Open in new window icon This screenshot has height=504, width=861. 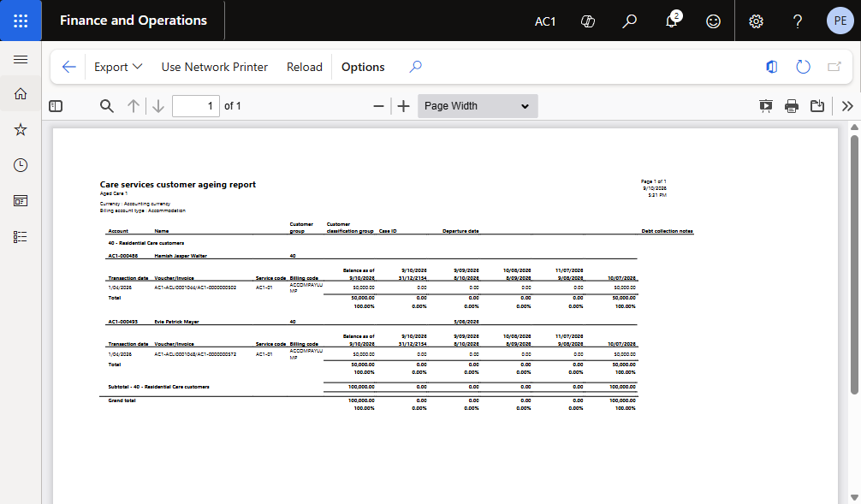click(834, 67)
